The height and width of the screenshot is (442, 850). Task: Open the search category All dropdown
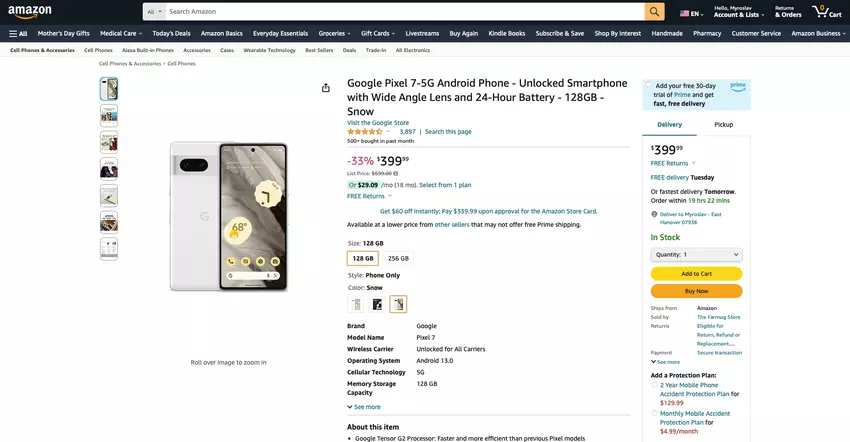coord(153,12)
